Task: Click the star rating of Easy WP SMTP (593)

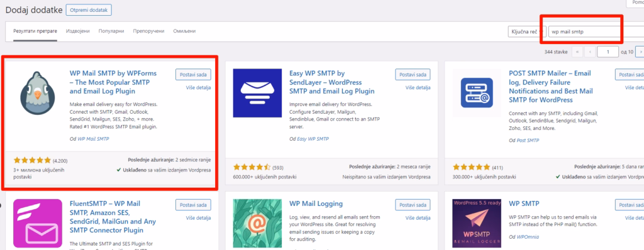Action: click(252, 167)
